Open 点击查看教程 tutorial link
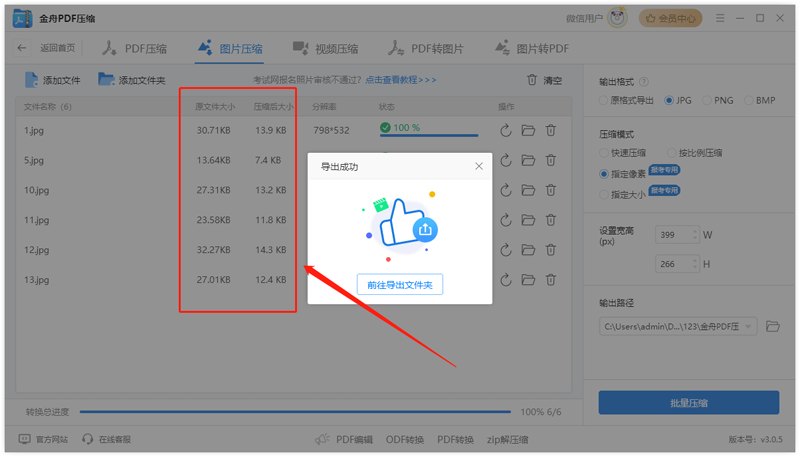 point(401,80)
